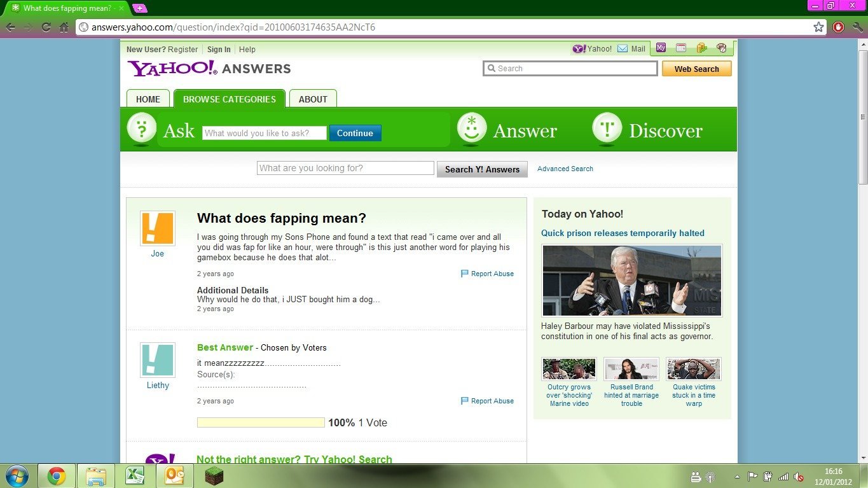This screenshot has width=868, height=488.
Task: Open the purple My Yahoo icon
Action: [x=661, y=48]
